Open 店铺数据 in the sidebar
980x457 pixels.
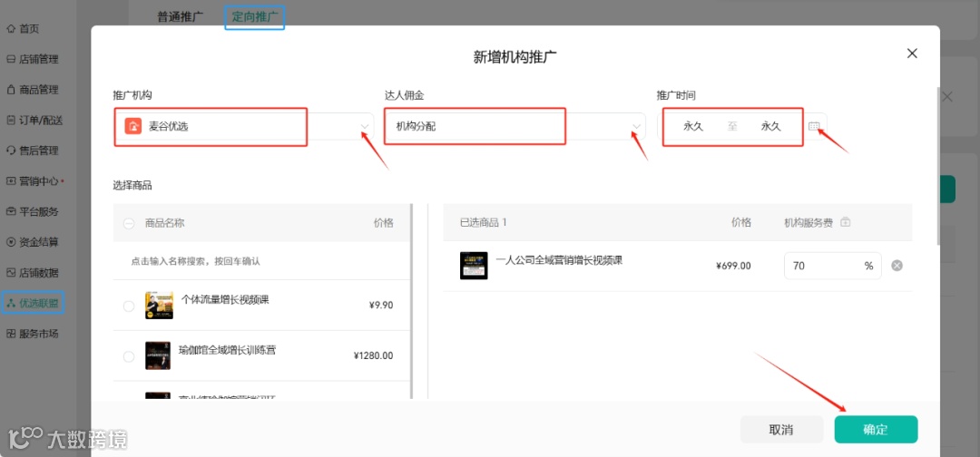tap(33, 273)
